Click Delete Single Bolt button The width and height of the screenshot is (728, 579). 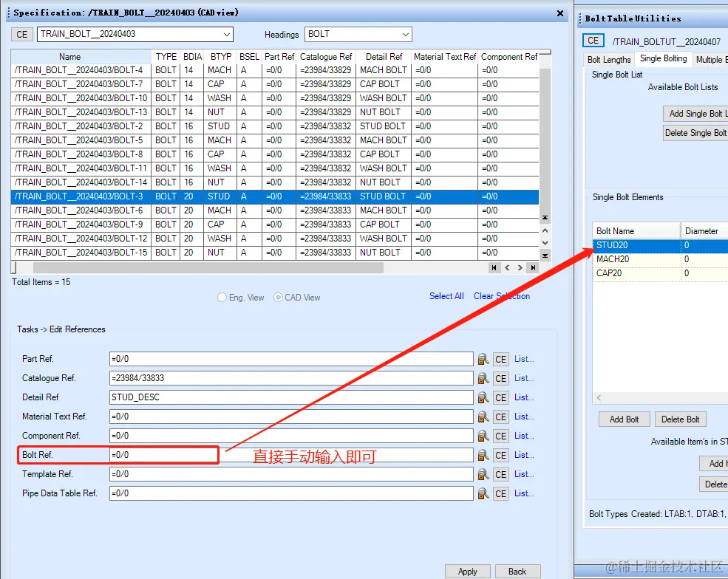[x=695, y=133]
